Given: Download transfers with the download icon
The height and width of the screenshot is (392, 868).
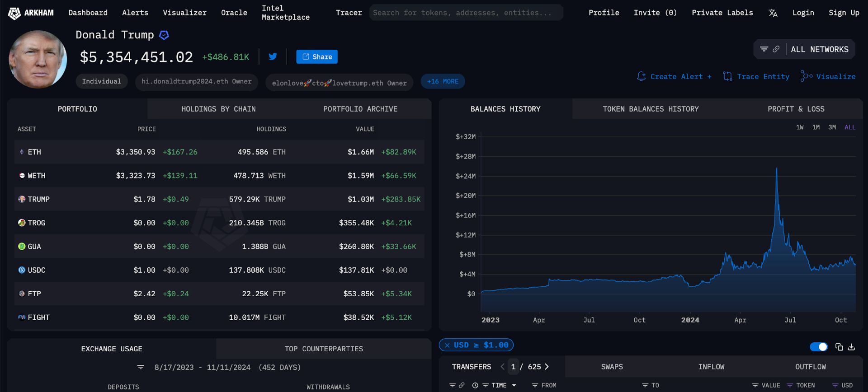Looking at the screenshot, I should (x=851, y=347).
